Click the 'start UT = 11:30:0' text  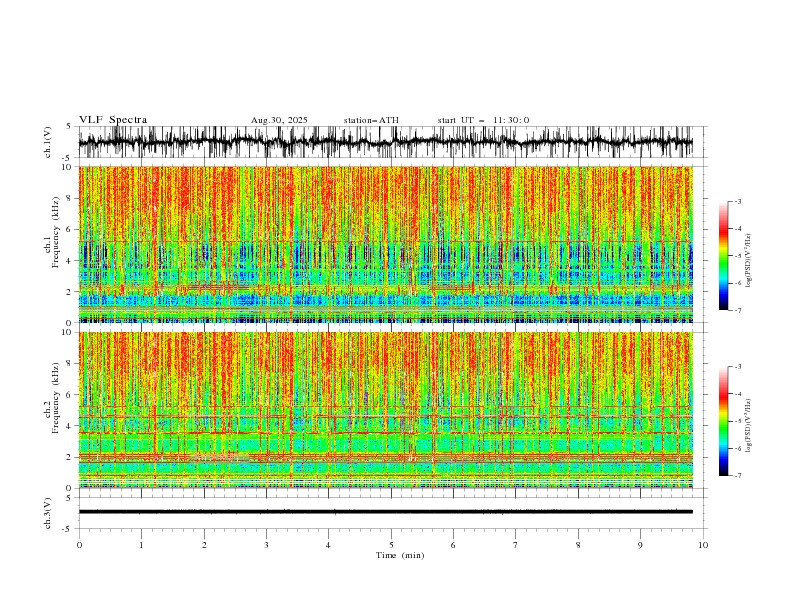coord(483,120)
